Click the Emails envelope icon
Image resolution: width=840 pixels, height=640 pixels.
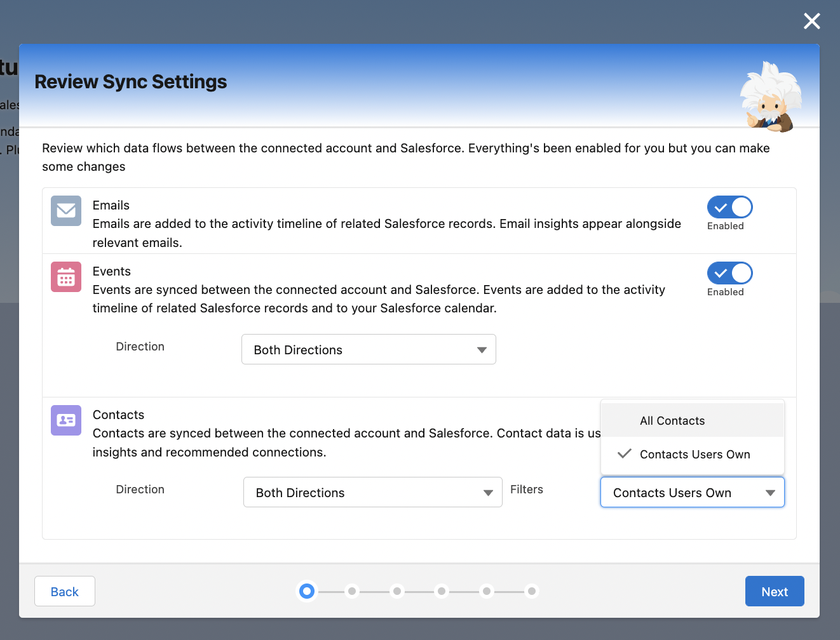66,211
